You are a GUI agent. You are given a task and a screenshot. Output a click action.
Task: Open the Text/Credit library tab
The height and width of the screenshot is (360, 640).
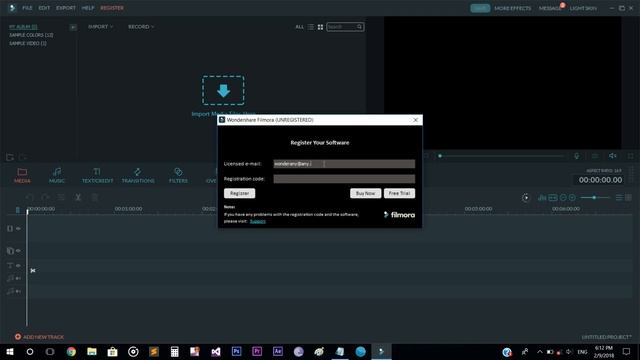tap(97, 176)
